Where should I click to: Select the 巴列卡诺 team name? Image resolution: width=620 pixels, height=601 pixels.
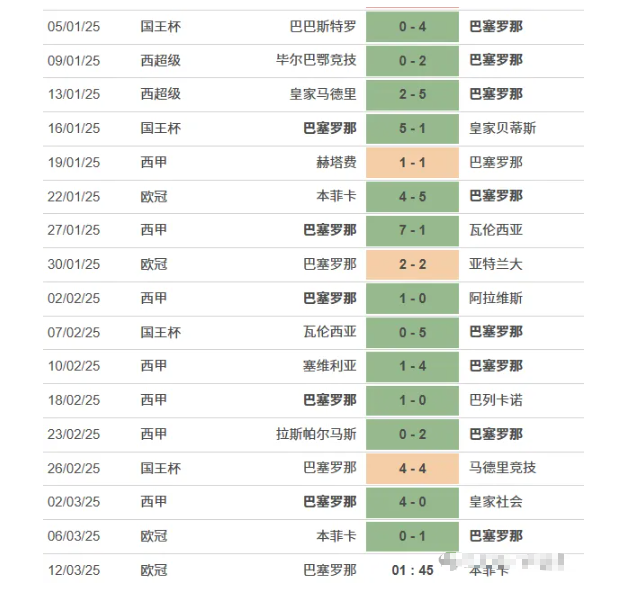tap(496, 400)
